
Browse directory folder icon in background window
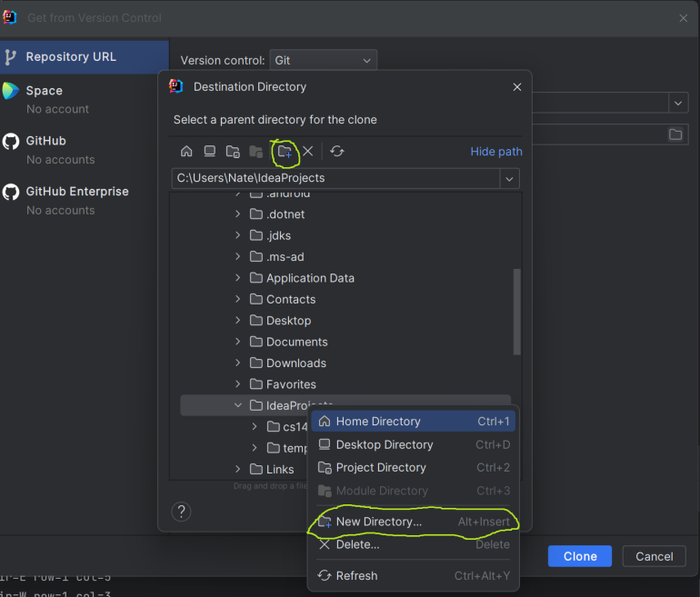[675, 134]
